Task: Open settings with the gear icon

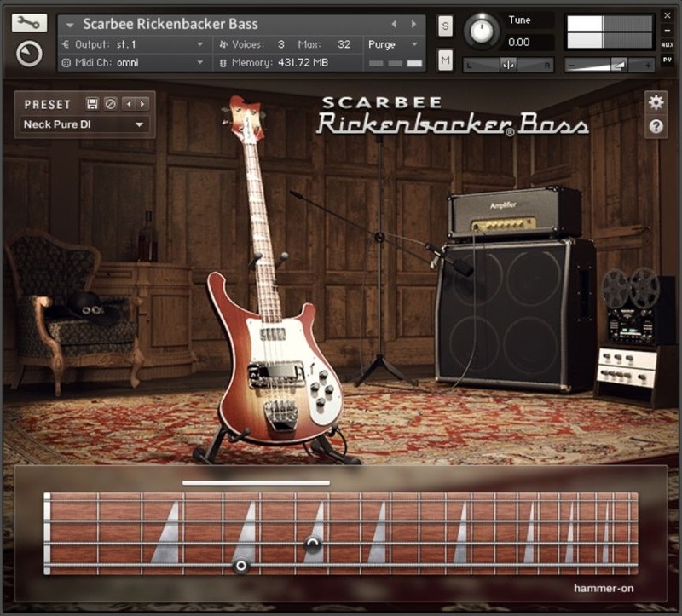Action: (x=656, y=103)
